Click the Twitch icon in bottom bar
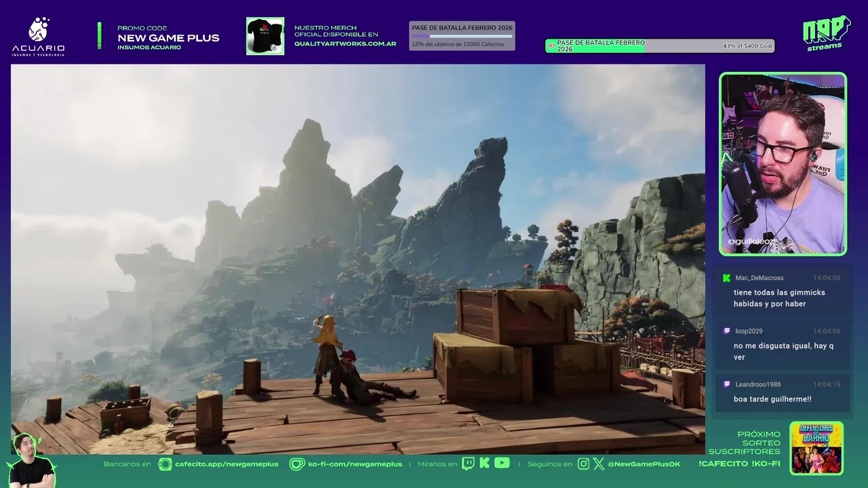Screen dimensions: 868x488 pos(468,464)
